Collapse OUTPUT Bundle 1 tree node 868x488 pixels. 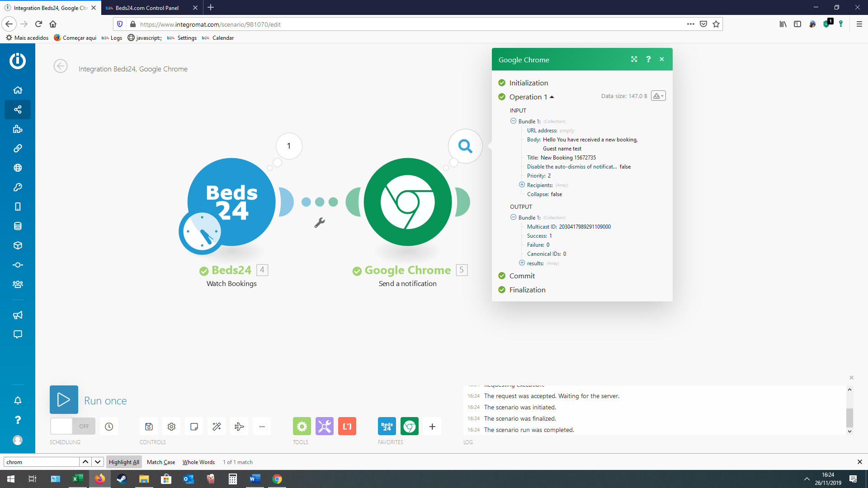tap(513, 217)
